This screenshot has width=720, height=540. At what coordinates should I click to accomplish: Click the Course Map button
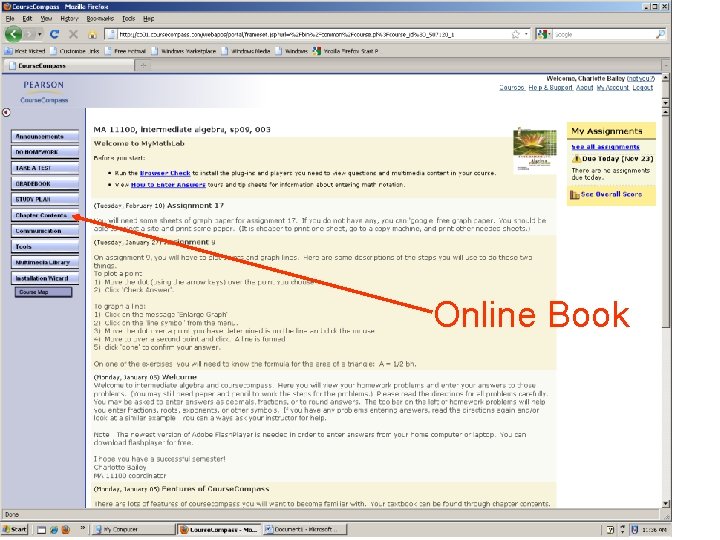coord(44,292)
